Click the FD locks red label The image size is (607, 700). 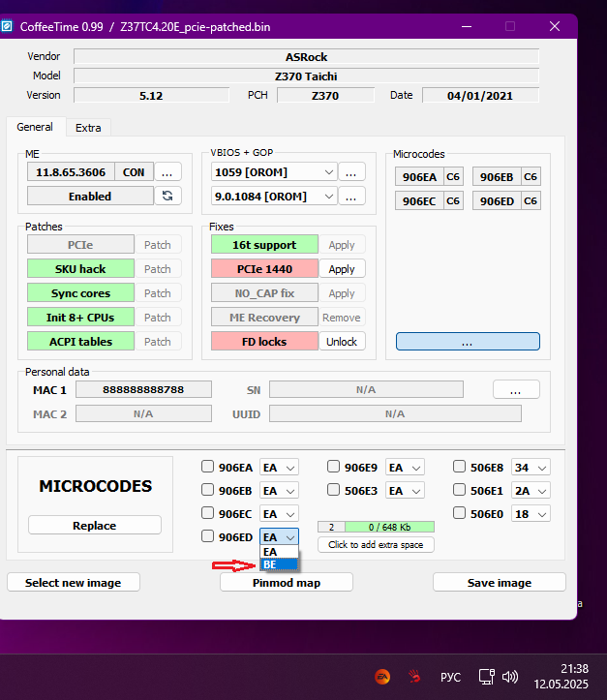click(264, 341)
